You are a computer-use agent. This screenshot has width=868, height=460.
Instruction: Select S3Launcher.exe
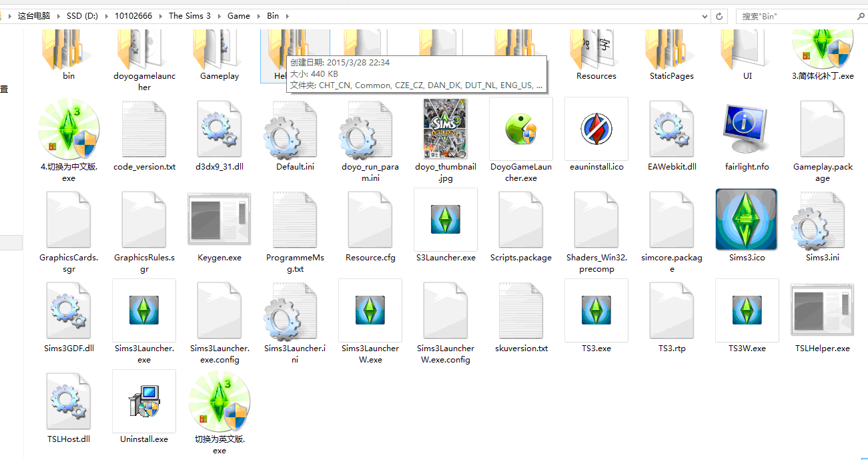click(446, 226)
